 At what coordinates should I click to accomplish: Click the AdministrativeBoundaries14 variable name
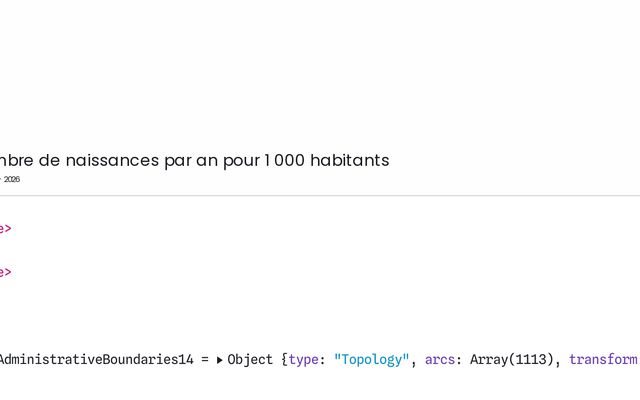coord(97,360)
